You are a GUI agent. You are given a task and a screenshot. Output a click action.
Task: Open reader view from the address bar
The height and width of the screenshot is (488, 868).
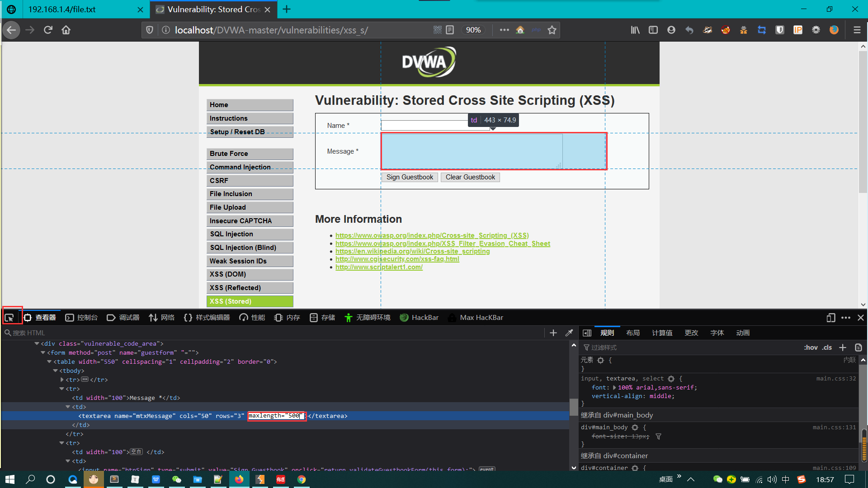[x=450, y=30]
